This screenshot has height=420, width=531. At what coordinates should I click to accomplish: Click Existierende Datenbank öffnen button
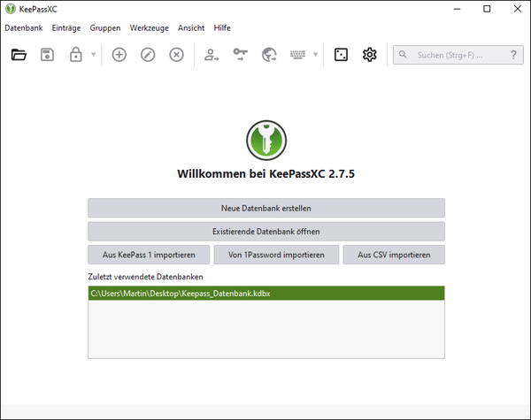coord(266,231)
